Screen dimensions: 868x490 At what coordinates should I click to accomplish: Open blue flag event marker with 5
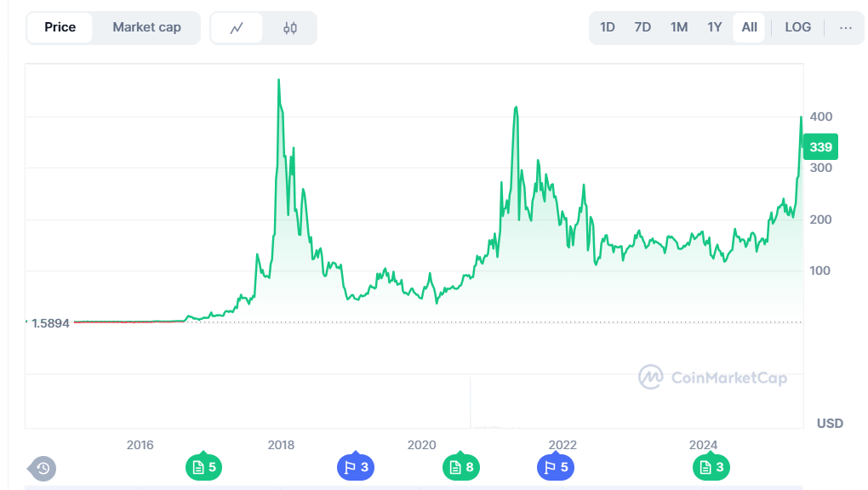click(555, 466)
